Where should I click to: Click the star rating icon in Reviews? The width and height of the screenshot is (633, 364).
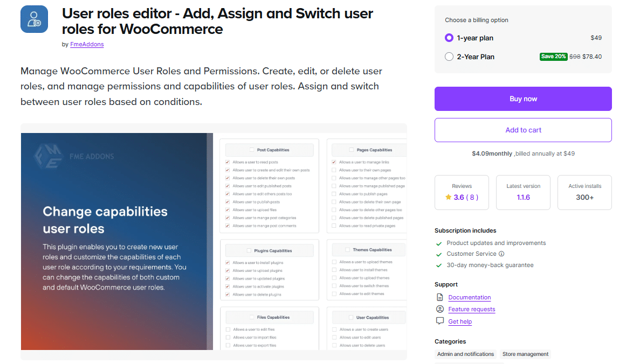(x=448, y=197)
